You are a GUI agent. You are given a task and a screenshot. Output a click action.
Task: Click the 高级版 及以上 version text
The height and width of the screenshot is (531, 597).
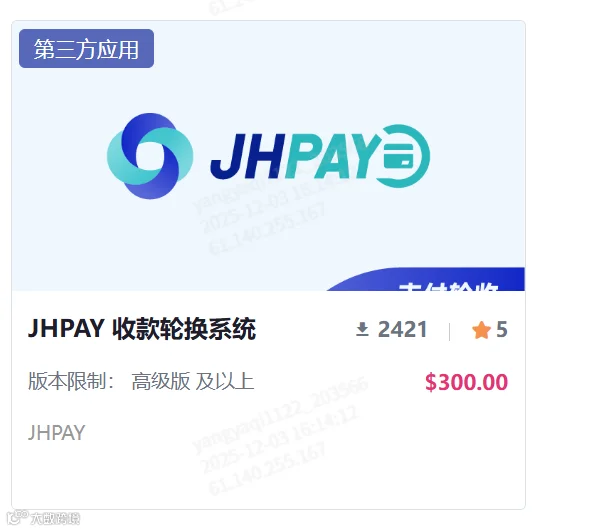point(193,382)
